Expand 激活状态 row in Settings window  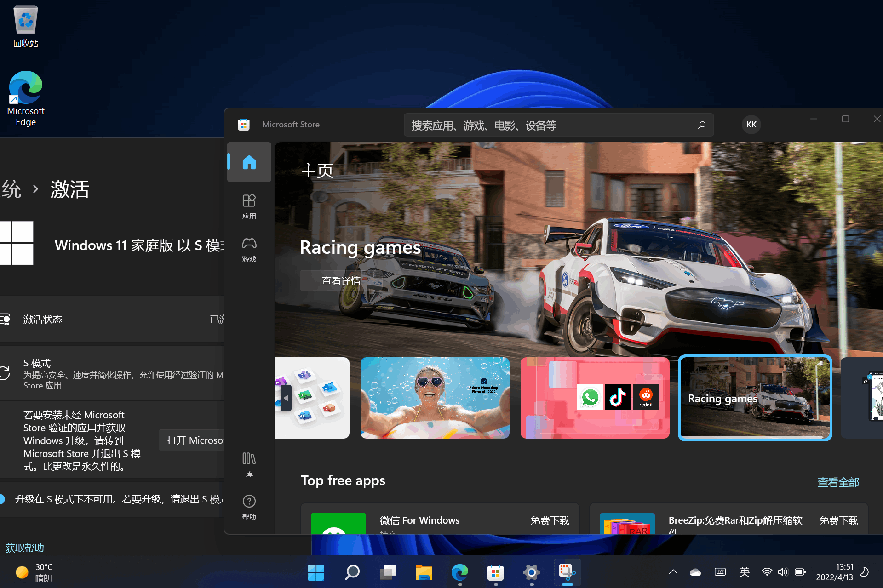pyautogui.click(x=112, y=319)
